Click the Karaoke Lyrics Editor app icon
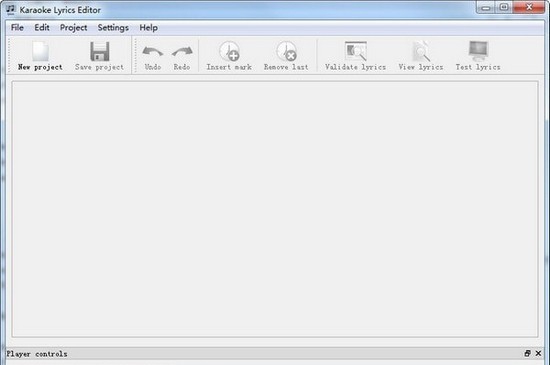Image resolution: width=550 pixels, height=365 pixels. click(11, 9)
